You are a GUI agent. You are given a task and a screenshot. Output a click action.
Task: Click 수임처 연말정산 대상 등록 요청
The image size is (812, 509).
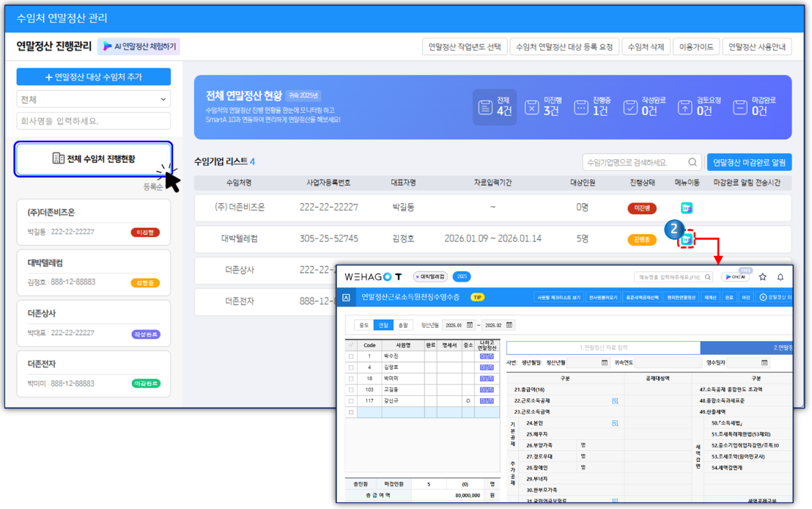564,47
